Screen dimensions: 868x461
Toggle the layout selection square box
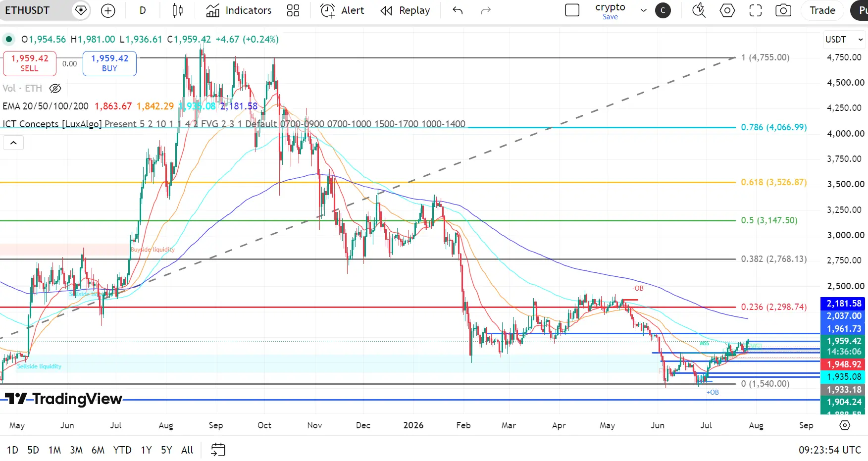(x=572, y=10)
